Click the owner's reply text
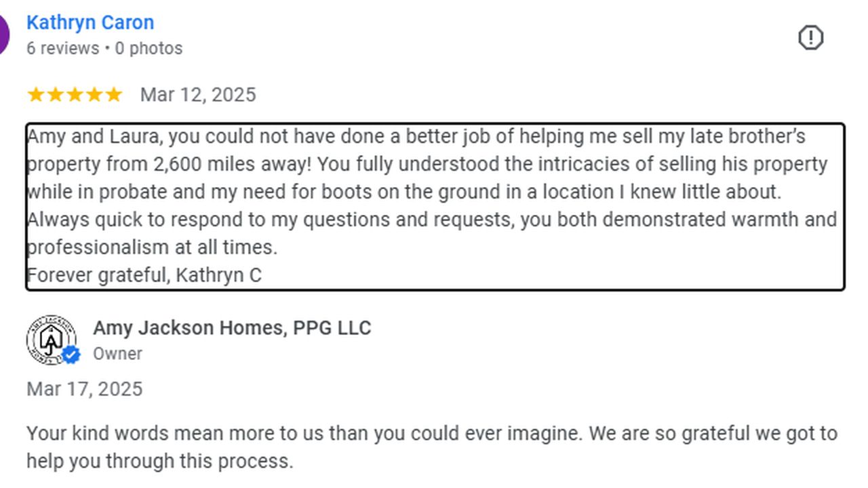Screen dimensions: 868x488 (x=432, y=447)
